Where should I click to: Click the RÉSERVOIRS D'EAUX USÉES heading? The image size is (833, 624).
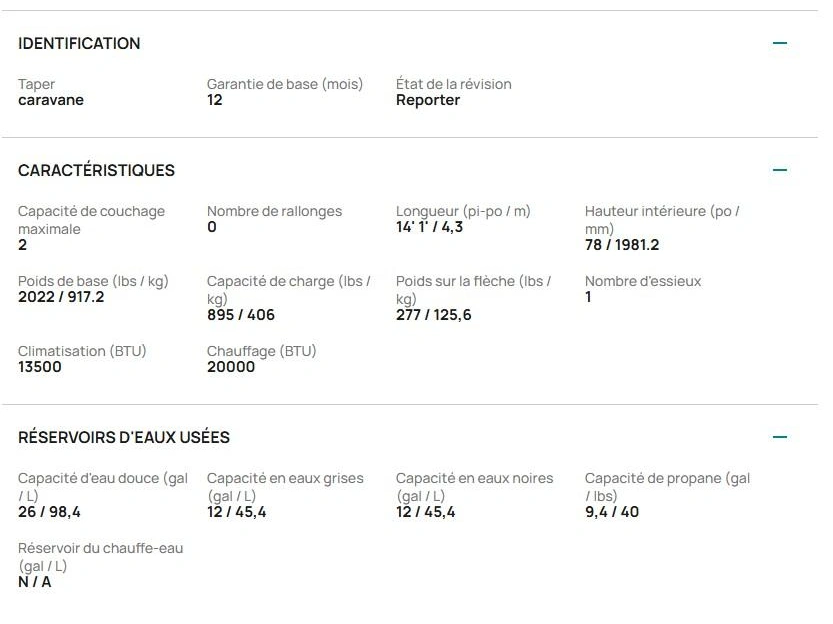point(124,437)
